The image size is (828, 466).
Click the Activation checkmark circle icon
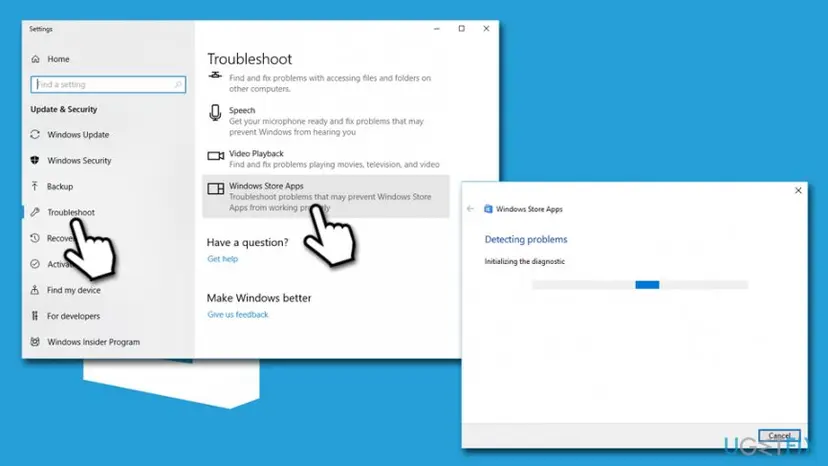click(x=35, y=264)
